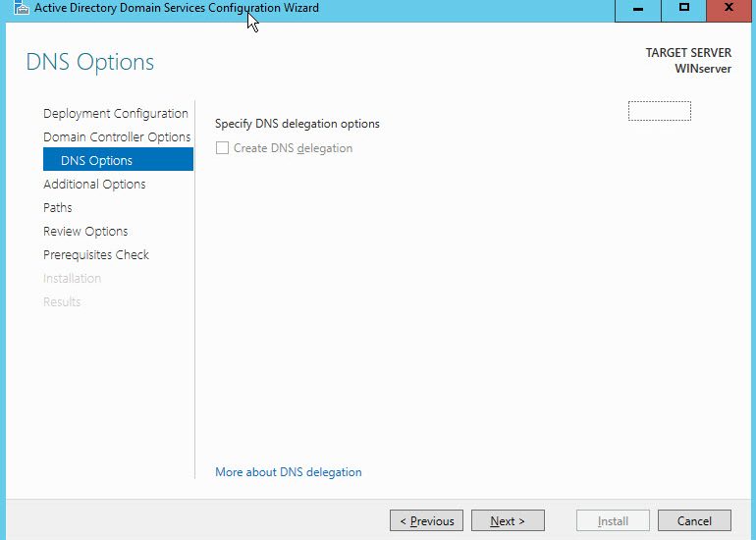Open the Paths step

tap(58, 208)
